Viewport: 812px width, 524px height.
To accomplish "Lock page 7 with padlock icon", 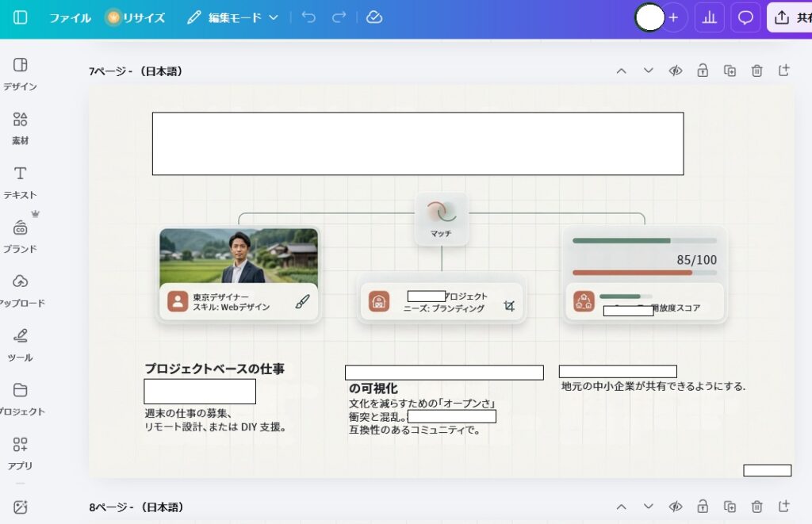I will pyautogui.click(x=703, y=71).
